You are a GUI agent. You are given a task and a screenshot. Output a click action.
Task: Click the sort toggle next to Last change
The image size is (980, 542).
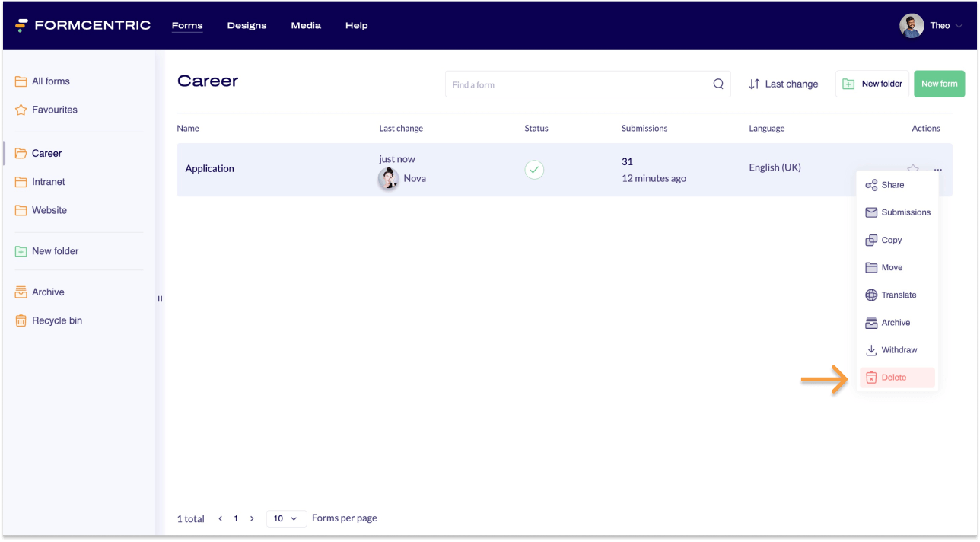coord(752,84)
